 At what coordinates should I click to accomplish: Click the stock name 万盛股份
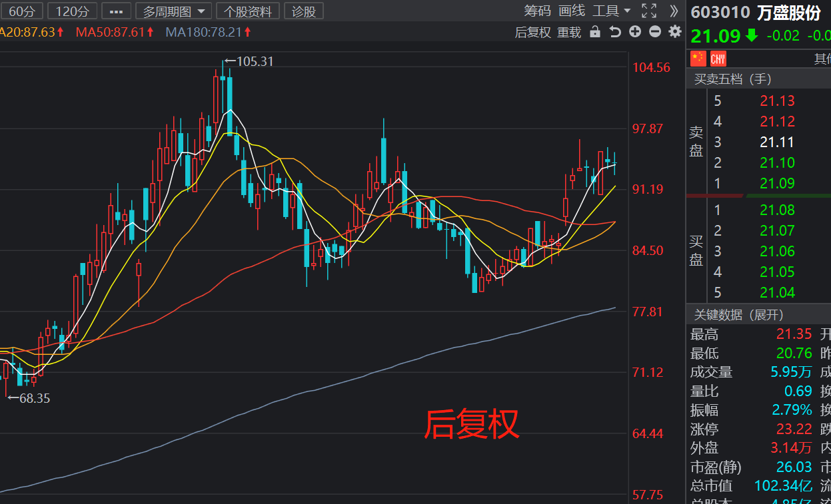pos(789,13)
